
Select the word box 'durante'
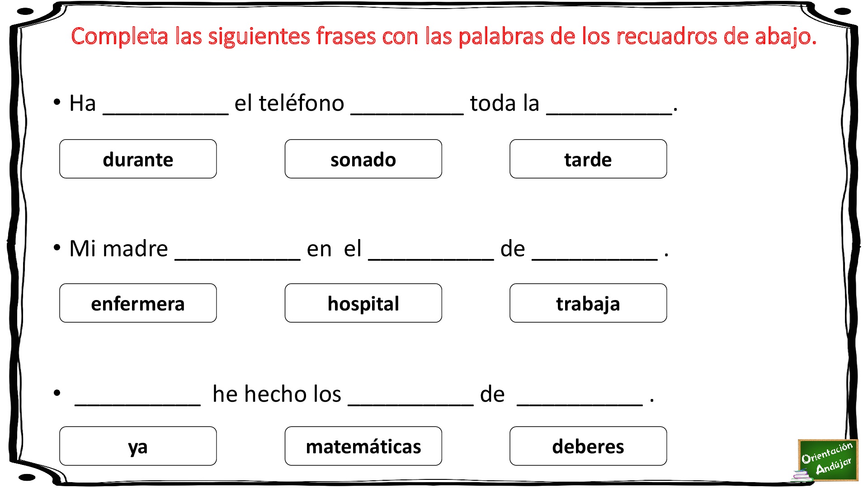point(138,159)
